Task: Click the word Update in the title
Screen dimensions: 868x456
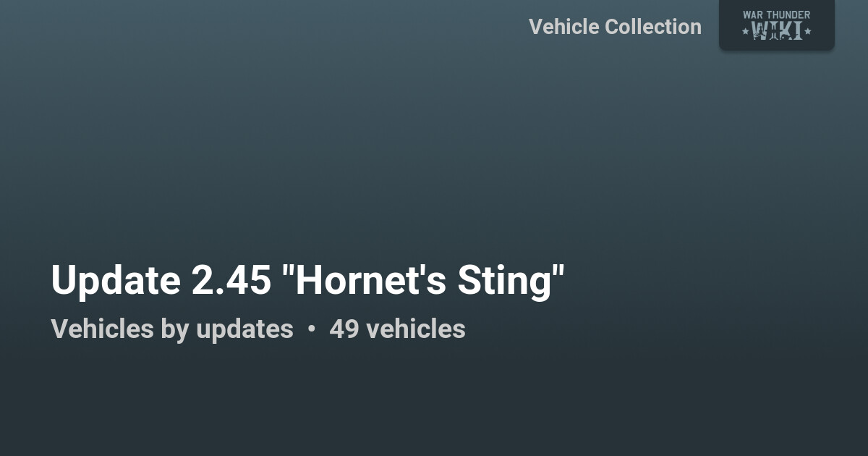Action: [115, 279]
